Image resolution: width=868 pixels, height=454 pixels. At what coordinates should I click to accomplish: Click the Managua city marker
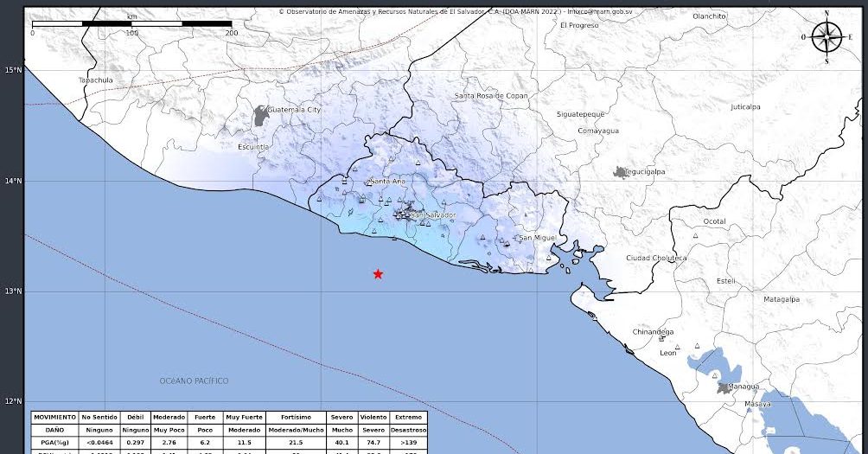point(724,387)
